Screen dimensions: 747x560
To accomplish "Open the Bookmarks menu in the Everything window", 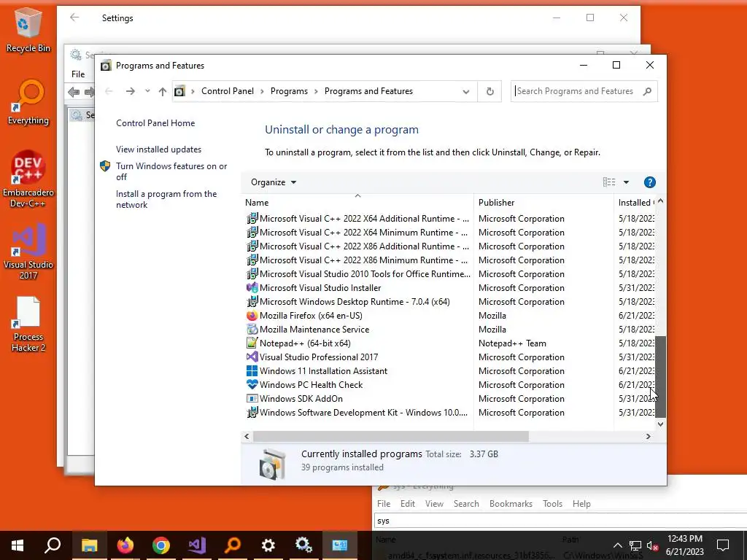I will [x=511, y=504].
